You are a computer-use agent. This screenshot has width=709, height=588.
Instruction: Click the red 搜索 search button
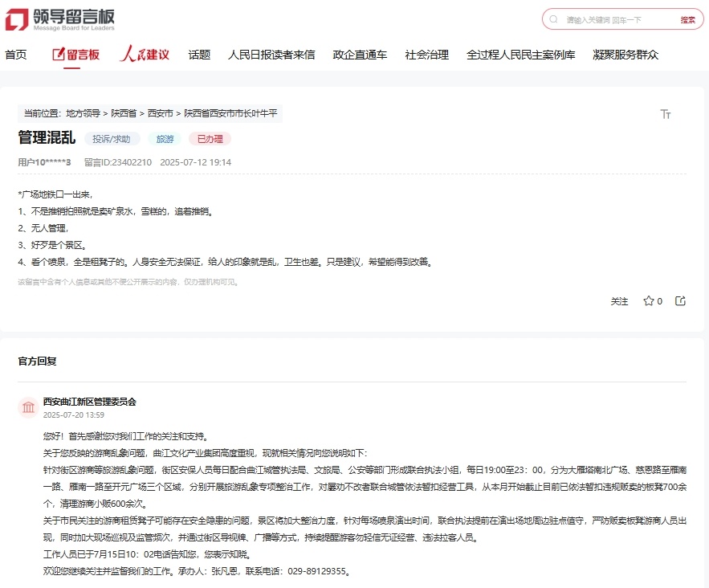[x=687, y=19]
